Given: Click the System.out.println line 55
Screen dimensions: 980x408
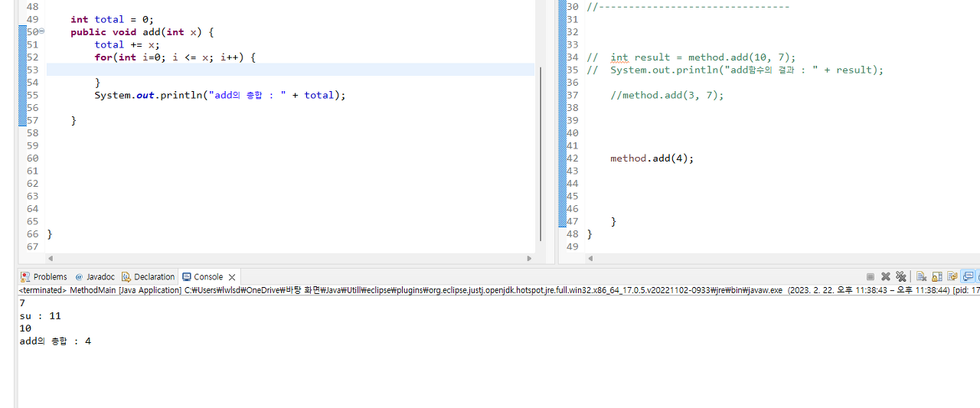Looking at the screenshot, I should pyautogui.click(x=220, y=95).
